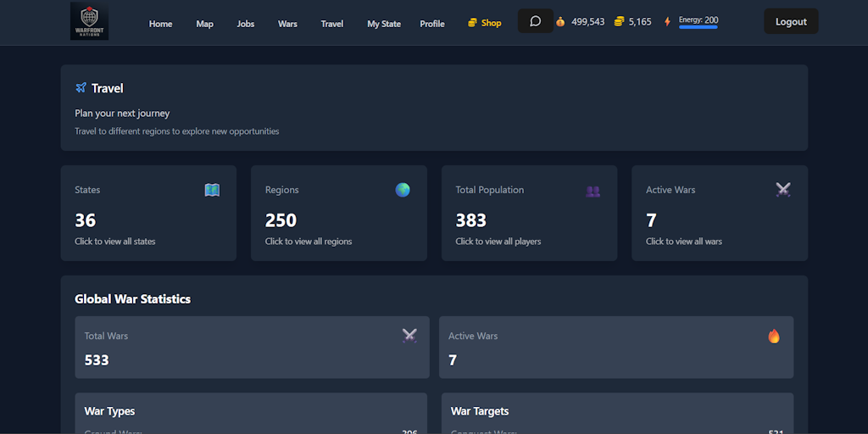Open the chat bubble icon

(536, 21)
